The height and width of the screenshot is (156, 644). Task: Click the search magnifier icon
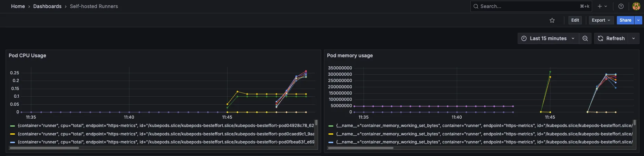pos(476,6)
